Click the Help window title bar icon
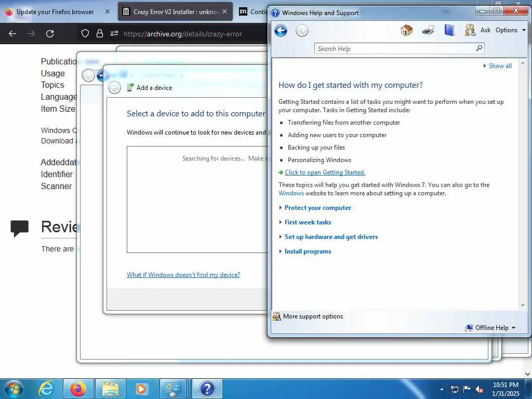532x399 pixels. 275,13
